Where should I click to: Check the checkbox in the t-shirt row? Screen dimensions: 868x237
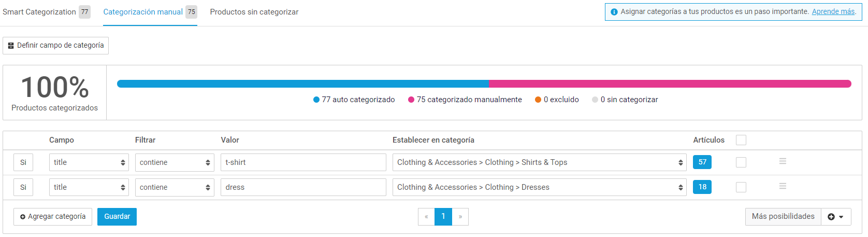click(x=741, y=162)
